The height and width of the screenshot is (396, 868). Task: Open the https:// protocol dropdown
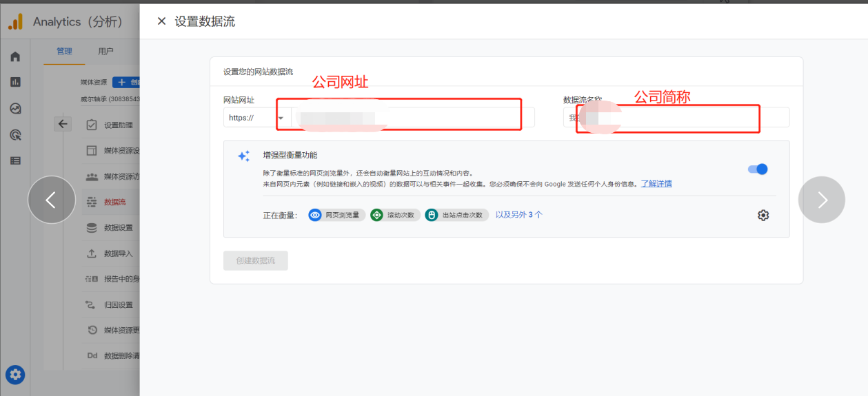[256, 118]
